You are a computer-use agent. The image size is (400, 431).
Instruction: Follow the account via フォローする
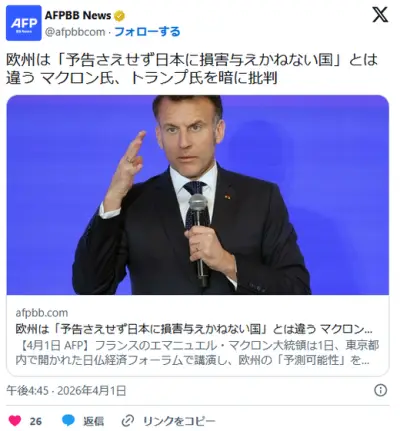click(147, 32)
